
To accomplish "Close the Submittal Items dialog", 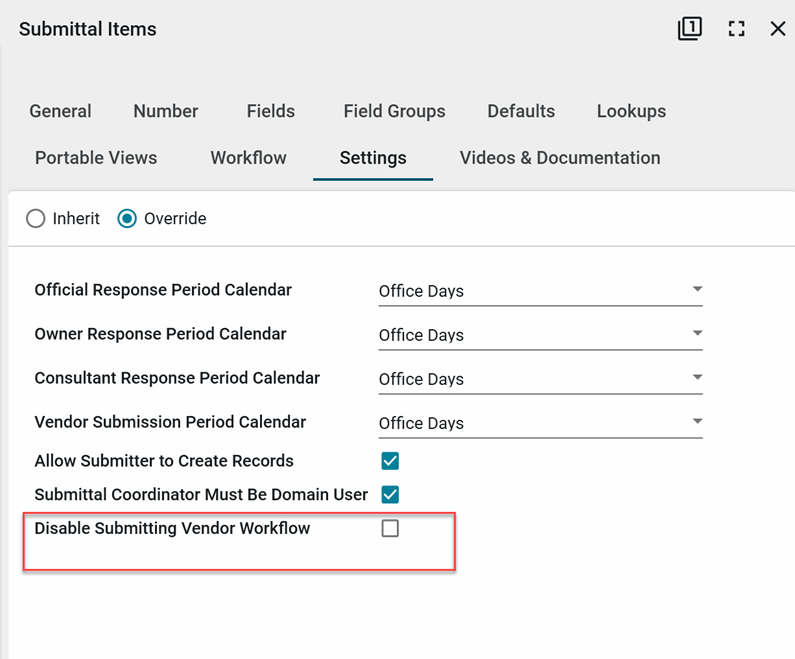I will [x=778, y=29].
